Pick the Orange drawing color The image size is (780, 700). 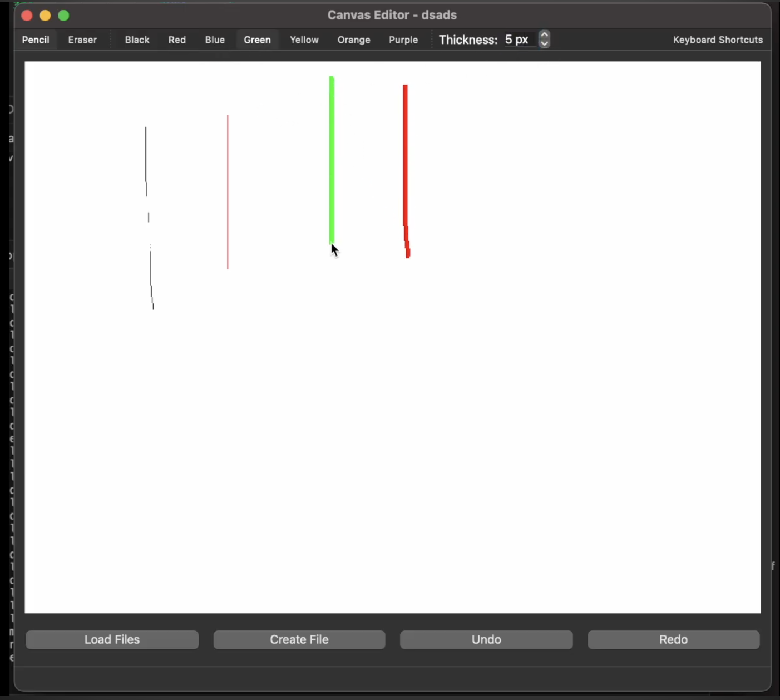[353, 40]
